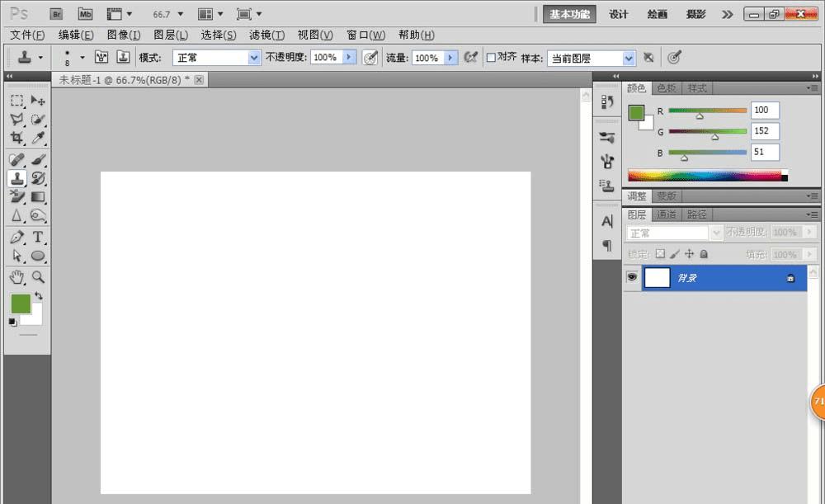The image size is (825, 504).
Task: Open the Clone Source panel icon
Action: 607,186
